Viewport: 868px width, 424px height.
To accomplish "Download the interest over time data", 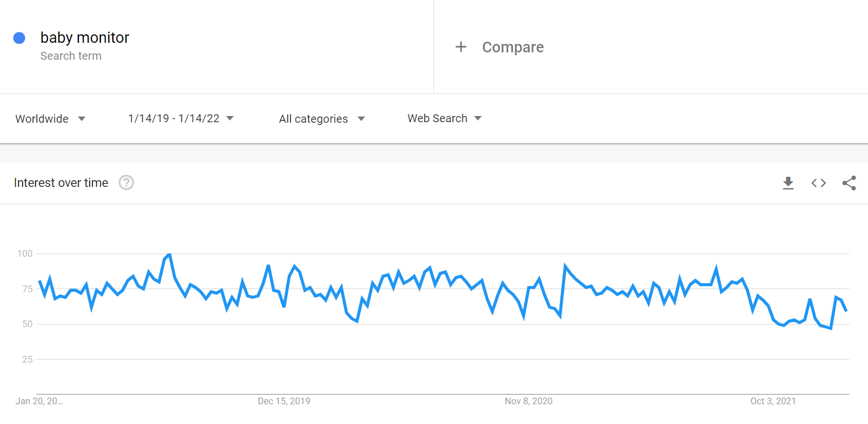I will [x=788, y=183].
